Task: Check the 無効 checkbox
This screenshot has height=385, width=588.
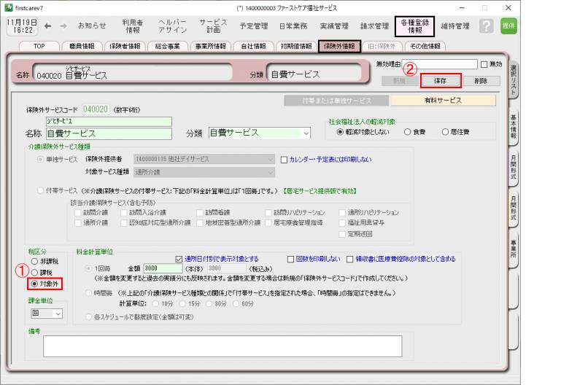Action: point(485,65)
